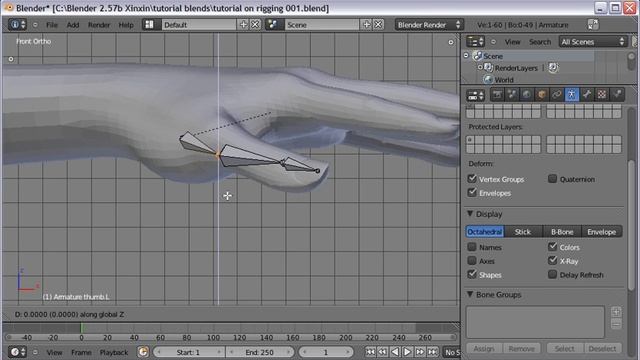Click the current frame number field

pos(326,352)
